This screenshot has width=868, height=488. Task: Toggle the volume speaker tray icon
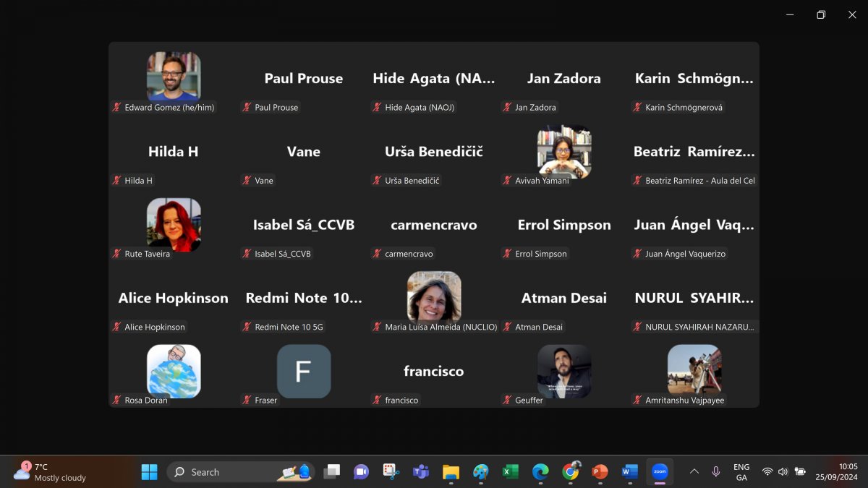(x=783, y=471)
